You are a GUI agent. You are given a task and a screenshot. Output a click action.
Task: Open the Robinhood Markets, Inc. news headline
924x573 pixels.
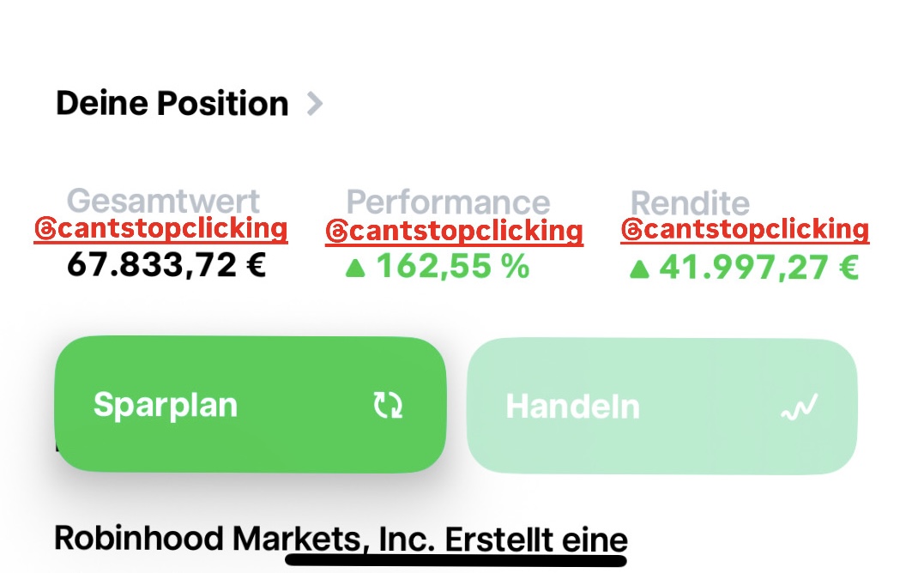pyautogui.click(x=341, y=538)
